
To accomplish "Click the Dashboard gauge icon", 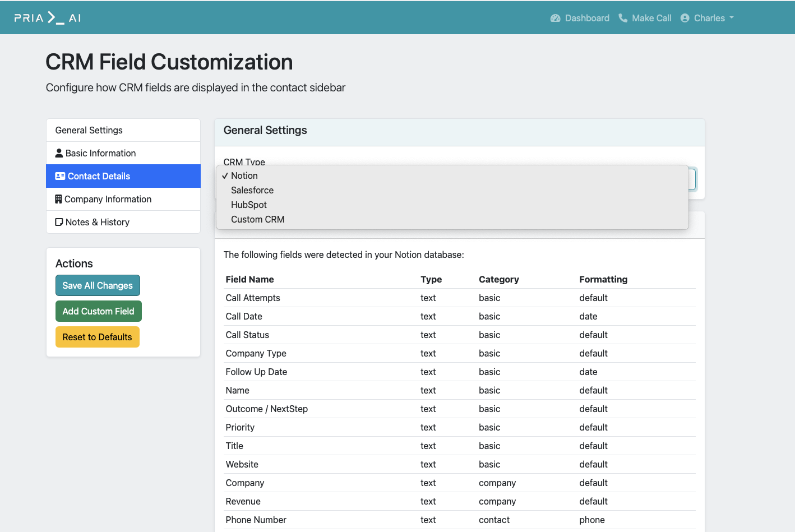I will (555, 18).
